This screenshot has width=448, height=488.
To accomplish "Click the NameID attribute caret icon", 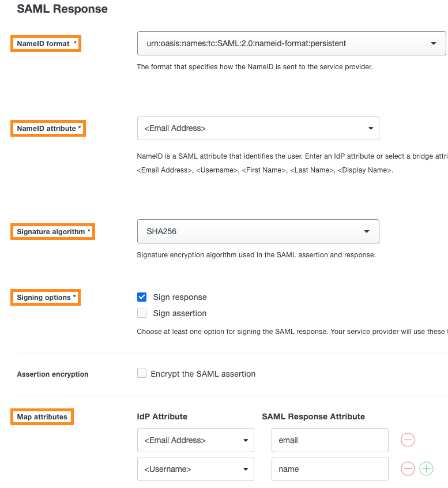I will click(x=371, y=128).
